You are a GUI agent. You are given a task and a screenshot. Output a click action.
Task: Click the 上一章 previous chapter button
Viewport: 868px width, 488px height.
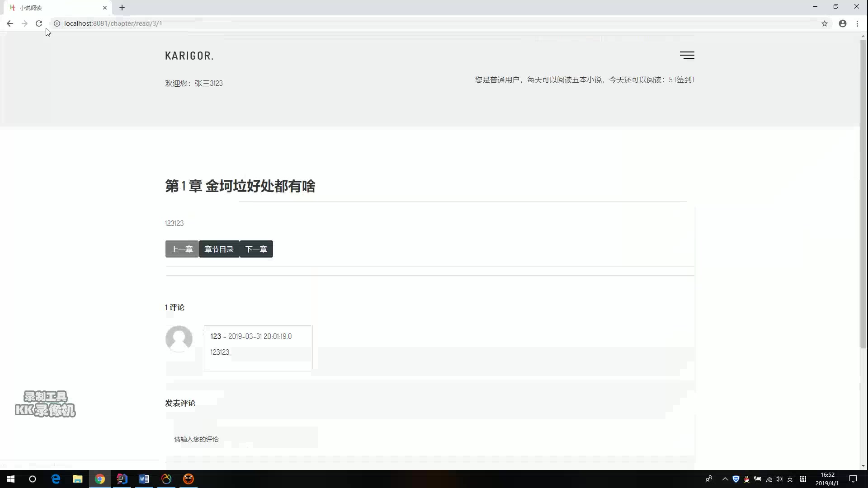pyautogui.click(x=182, y=249)
